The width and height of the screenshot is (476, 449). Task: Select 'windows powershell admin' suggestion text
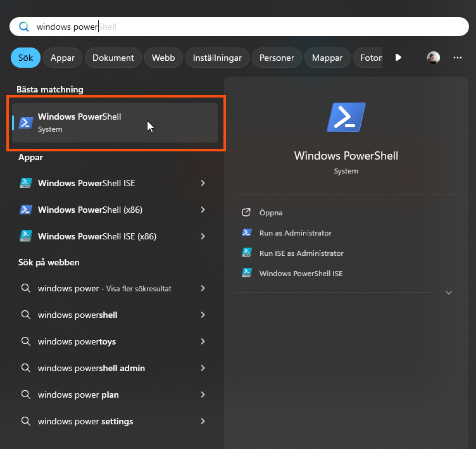click(x=91, y=368)
